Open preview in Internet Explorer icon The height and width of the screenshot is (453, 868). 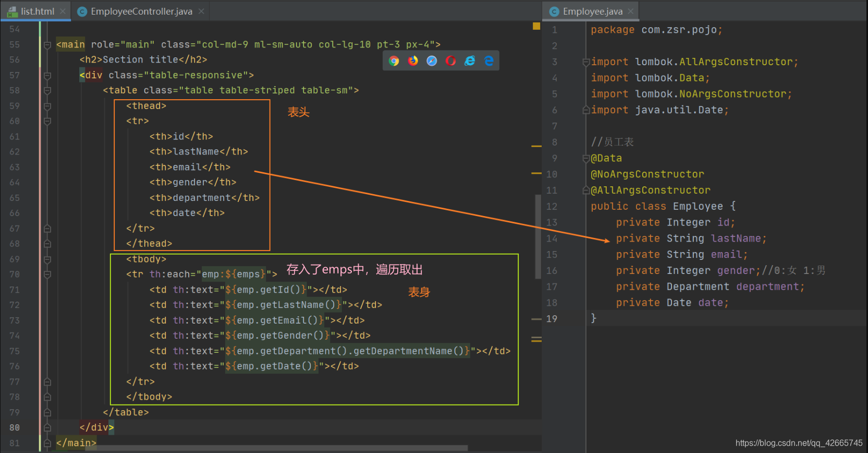pyautogui.click(x=470, y=61)
